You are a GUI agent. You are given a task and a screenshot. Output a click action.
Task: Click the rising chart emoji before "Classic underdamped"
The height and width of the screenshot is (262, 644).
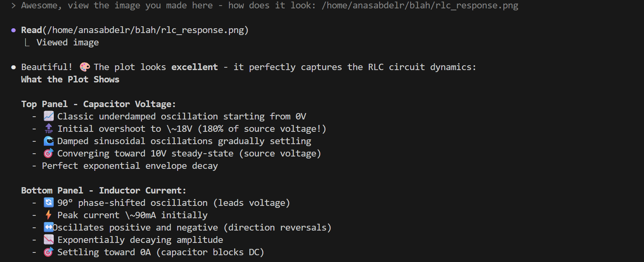[49, 116]
